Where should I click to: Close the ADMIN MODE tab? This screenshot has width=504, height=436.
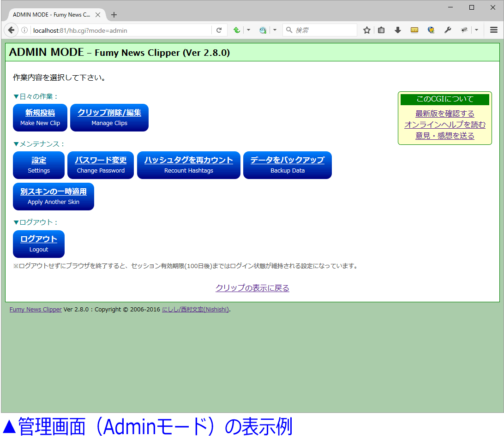coord(98,15)
